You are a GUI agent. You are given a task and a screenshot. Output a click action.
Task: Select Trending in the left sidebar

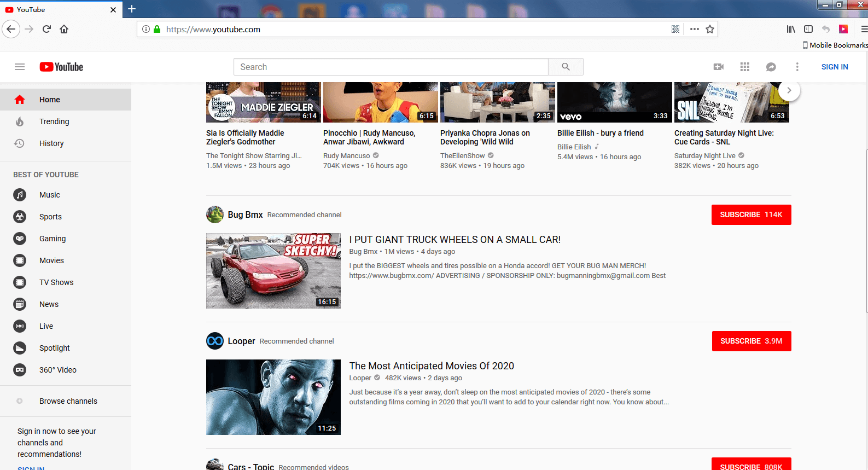tap(54, 121)
